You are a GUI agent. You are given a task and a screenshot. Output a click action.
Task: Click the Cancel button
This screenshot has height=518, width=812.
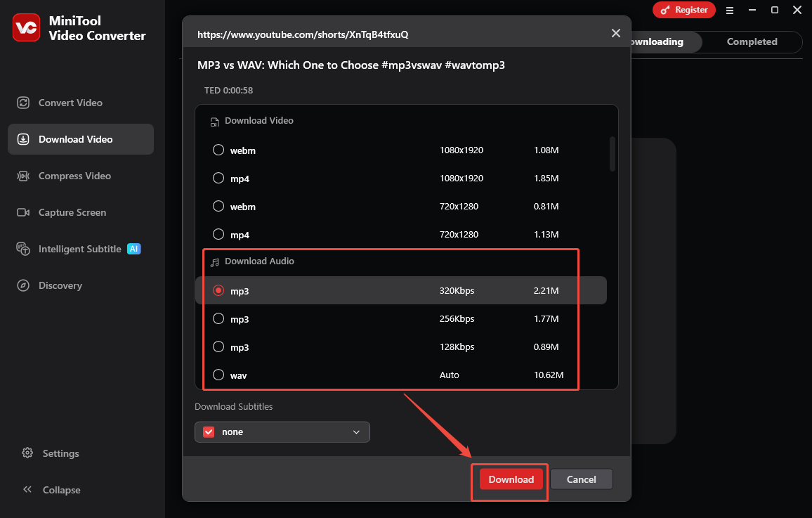tap(581, 479)
